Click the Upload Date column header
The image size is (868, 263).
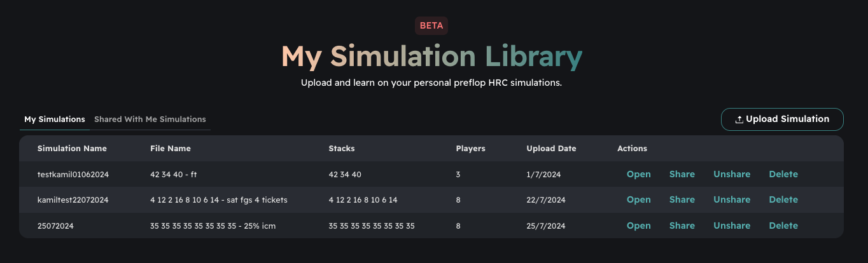(551, 149)
